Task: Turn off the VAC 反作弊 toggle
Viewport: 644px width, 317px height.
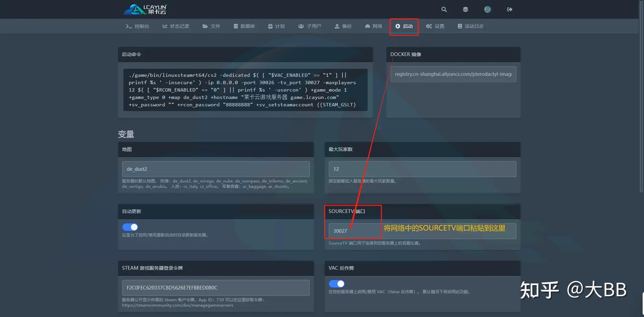Action: [337, 284]
